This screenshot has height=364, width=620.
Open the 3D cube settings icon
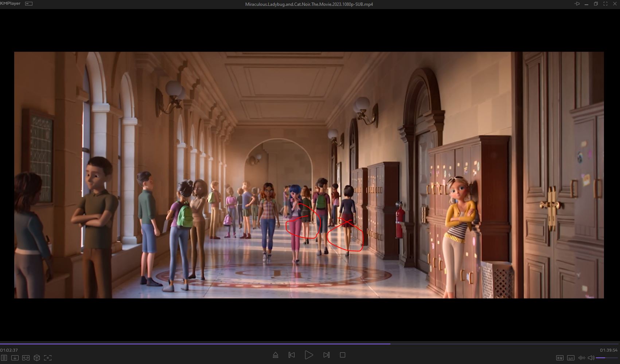[37, 358]
